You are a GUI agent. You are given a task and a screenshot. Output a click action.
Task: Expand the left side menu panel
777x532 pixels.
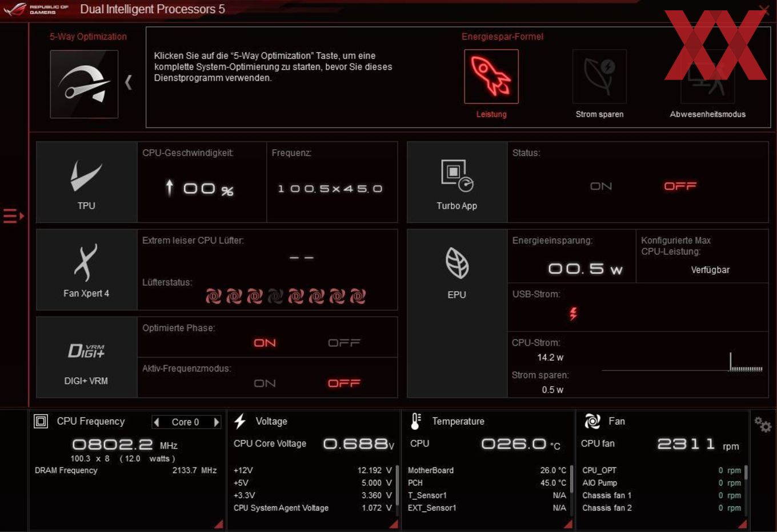[x=14, y=216]
